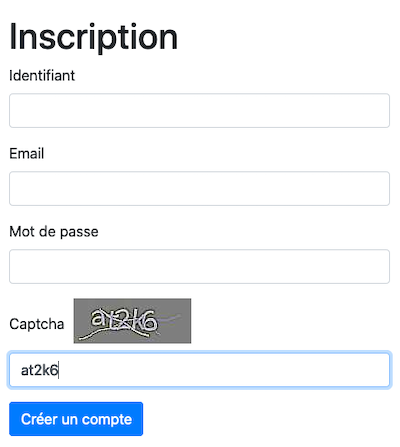Image resolution: width=400 pixels, height=447 pixels.
Task: Place cursor on typed at2k6 text
Action: pyautogui.click(x=39, y=370)
